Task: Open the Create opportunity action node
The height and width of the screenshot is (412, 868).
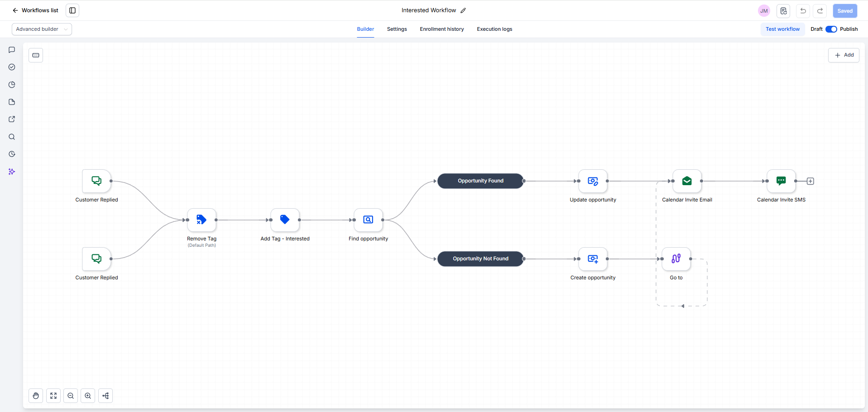Action: [593, 259]
